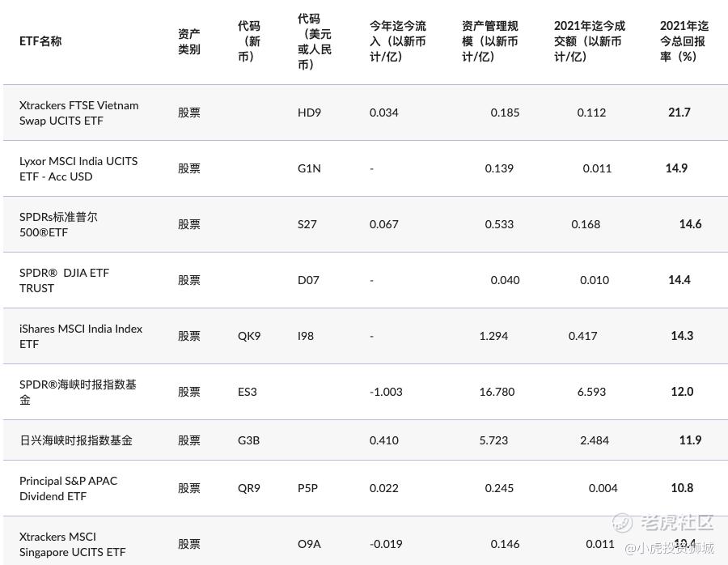This screenshot has height=565, width=728.
Task: Select Lyxor MSCI India UCITS ETF name
Action: tap(78, 168)
